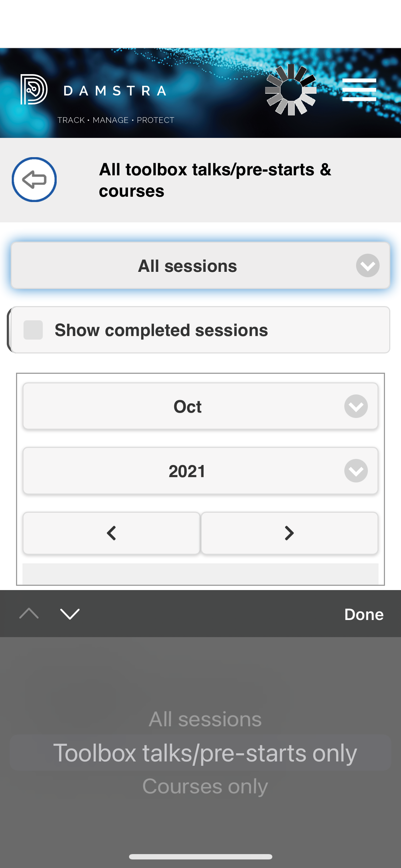Advance to next month with right chevron
This screenshot has height=868, width=401.
pos(289,533)
